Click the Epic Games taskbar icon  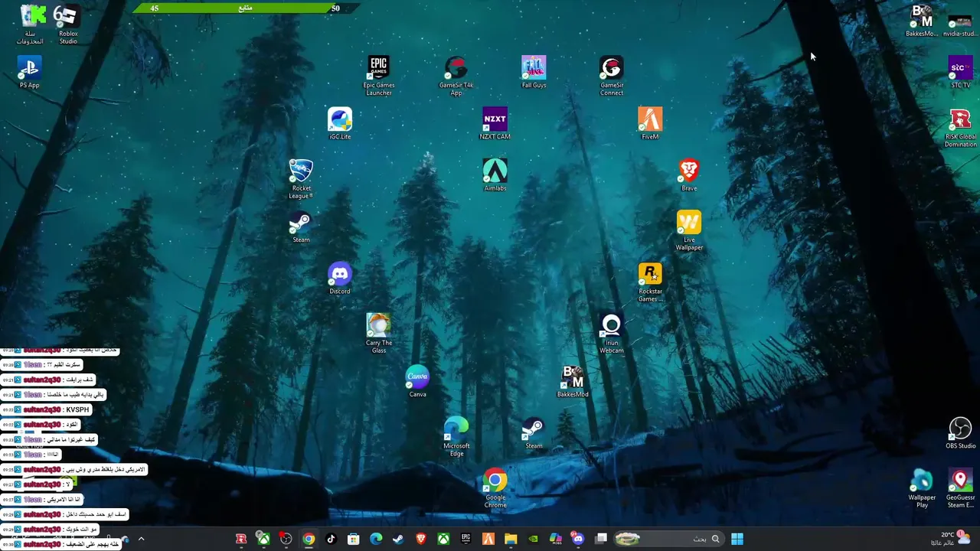pos(465,539)
